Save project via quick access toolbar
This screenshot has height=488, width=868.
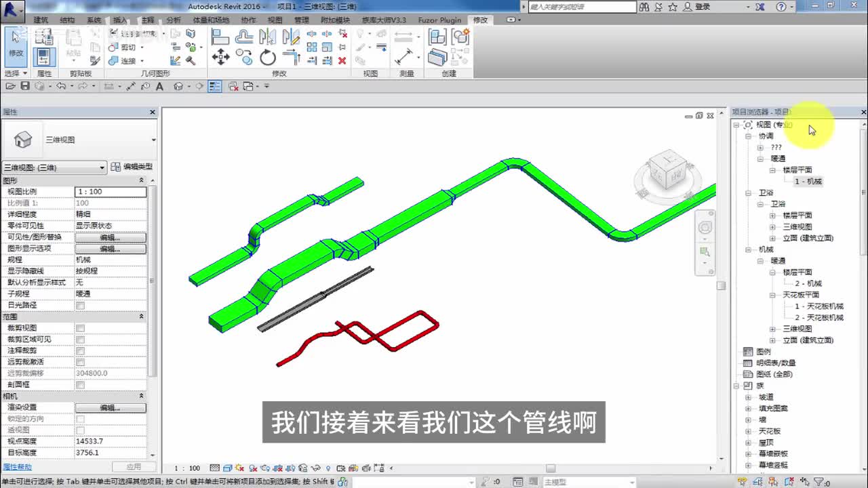click(x=25, y=86)
